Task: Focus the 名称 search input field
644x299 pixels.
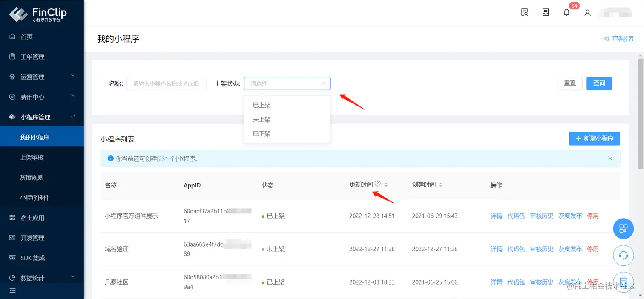Action: (x=167, y=83)
